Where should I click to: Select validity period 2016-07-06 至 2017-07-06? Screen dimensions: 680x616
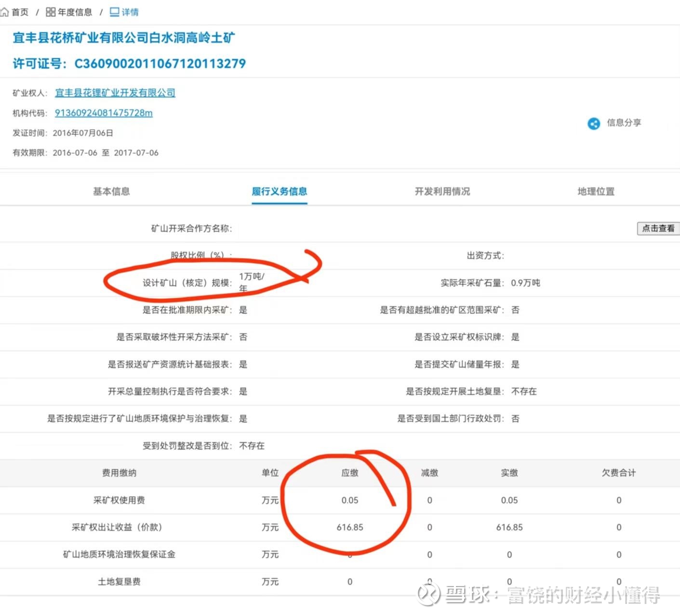pos(106,153)
